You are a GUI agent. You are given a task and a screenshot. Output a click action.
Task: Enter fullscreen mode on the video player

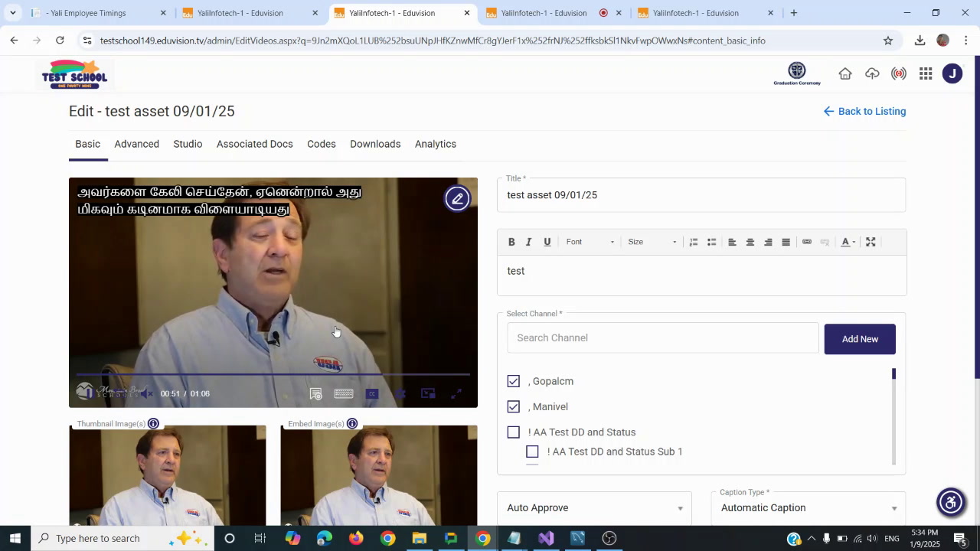pos(456,393)
